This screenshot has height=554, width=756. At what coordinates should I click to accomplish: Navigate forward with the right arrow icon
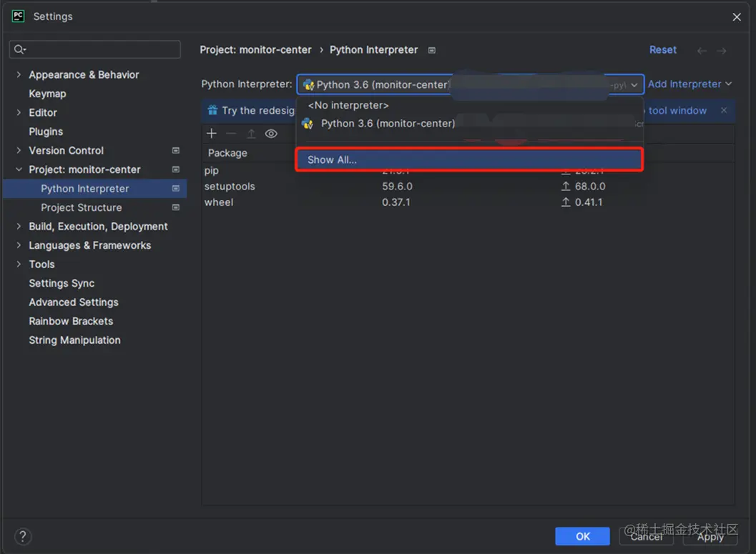click(722, 50)
